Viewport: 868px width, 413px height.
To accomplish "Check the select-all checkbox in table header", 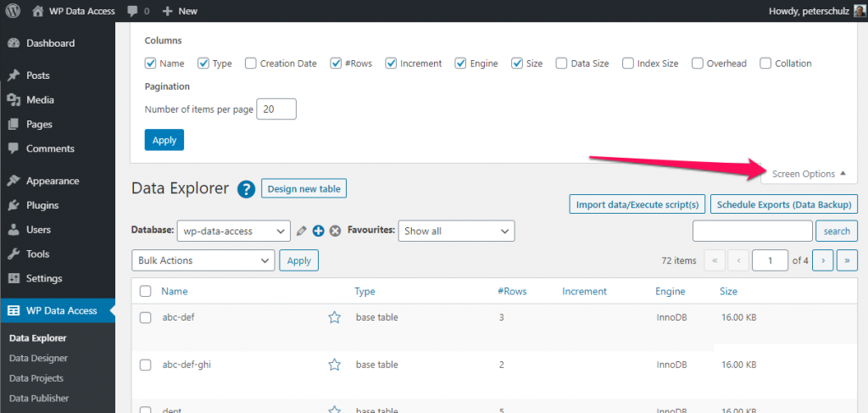I will (x=146, y=291).
